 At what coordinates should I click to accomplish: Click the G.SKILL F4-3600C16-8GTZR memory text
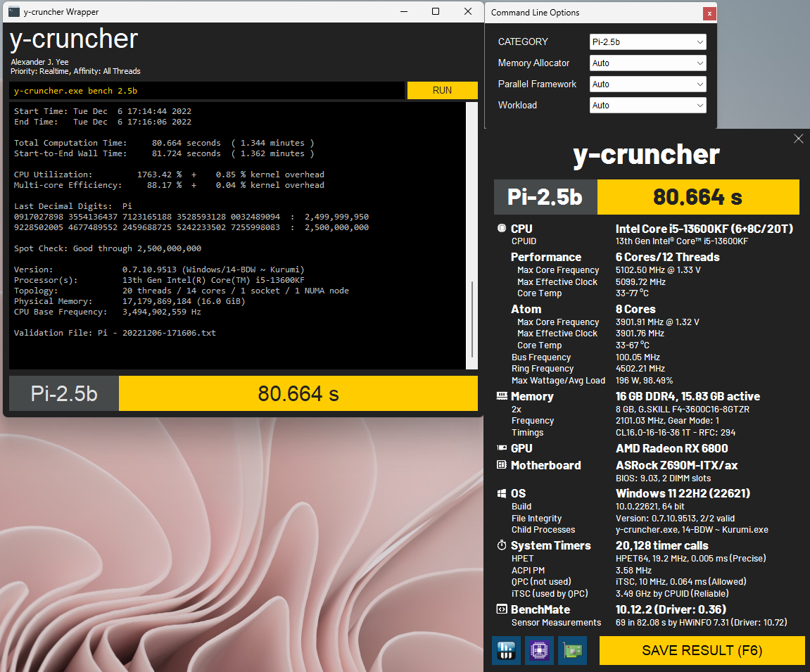click(683, 409)
